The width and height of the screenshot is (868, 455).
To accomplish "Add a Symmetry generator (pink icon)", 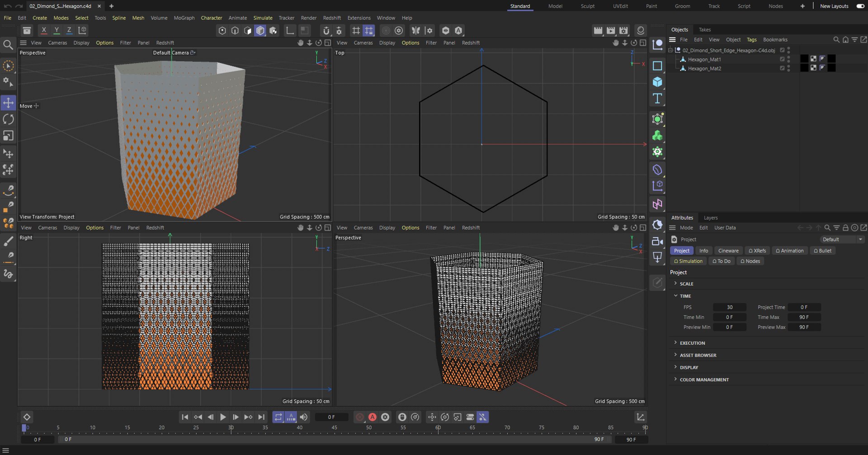I will [657, 204].
